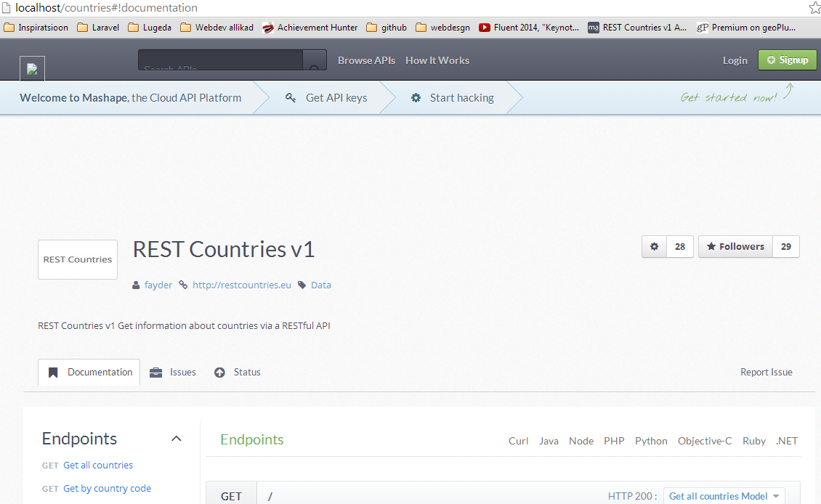Select the Get by country code endpoint
The height and width of the screenshot is (504, 821).
pos(107,488)
